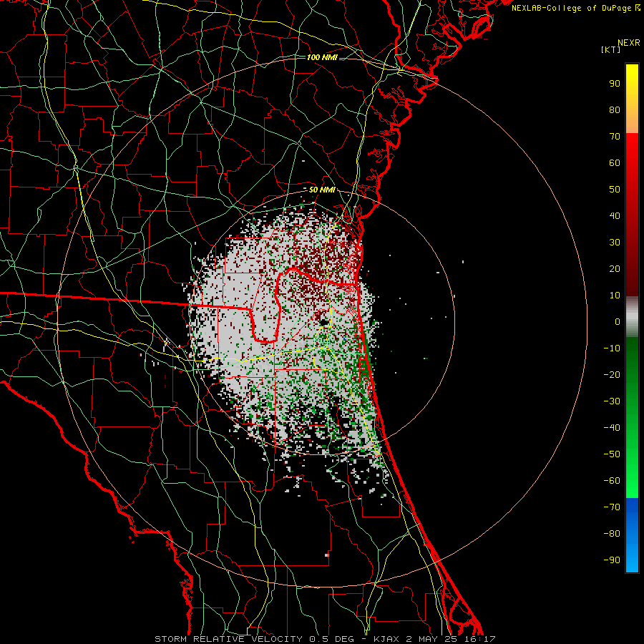The width and height of the screenshot is (644, 644).
Task: Click the -50 value on velocity scale
Action: pos(612,454)
